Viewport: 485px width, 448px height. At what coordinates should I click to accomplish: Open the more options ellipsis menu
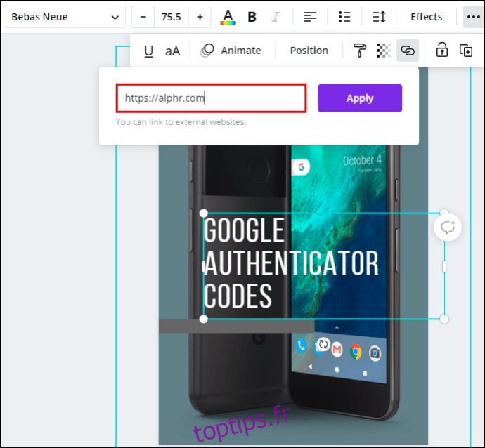pos(474,17)
